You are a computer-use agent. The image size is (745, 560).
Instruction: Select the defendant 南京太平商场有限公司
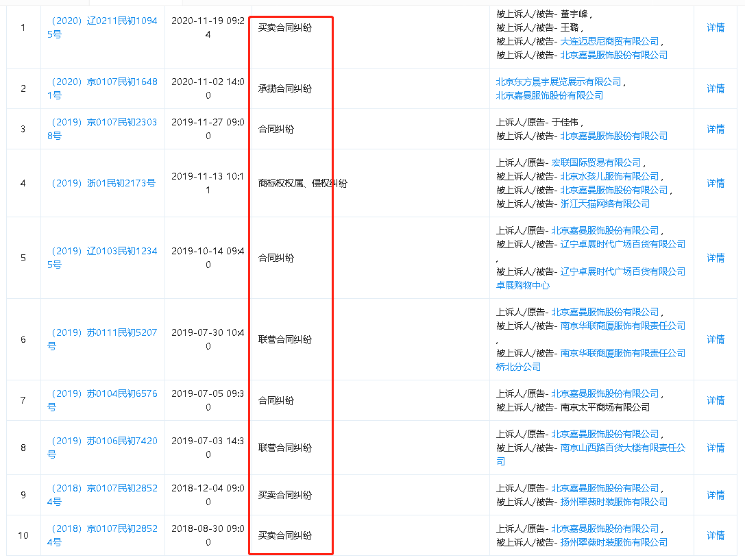[604, 407]
